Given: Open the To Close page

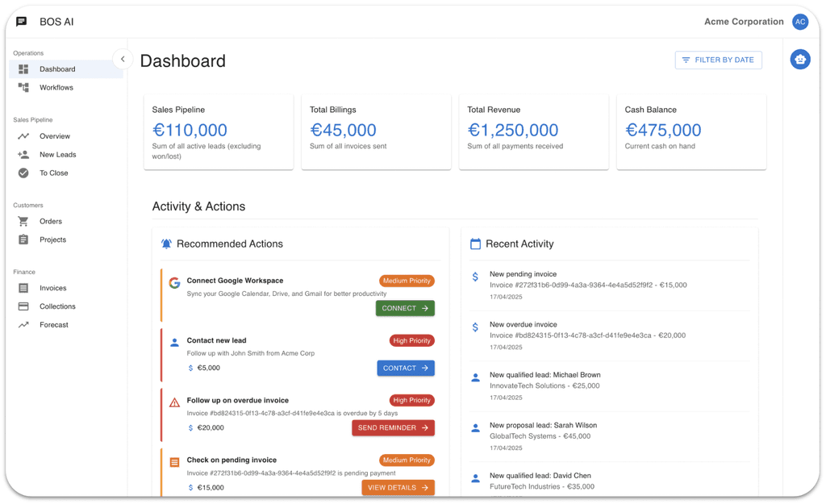Looking at the screenshot, I should click(66, 173).
